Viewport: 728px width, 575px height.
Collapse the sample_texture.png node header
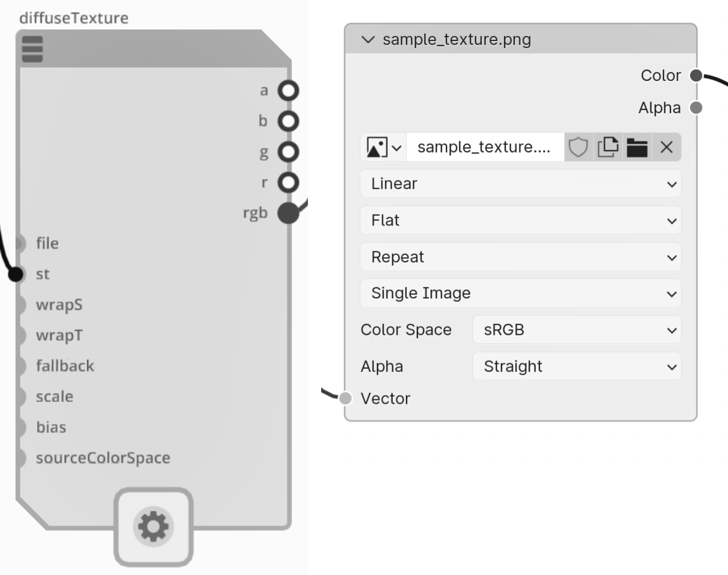(x=367, y=39)
